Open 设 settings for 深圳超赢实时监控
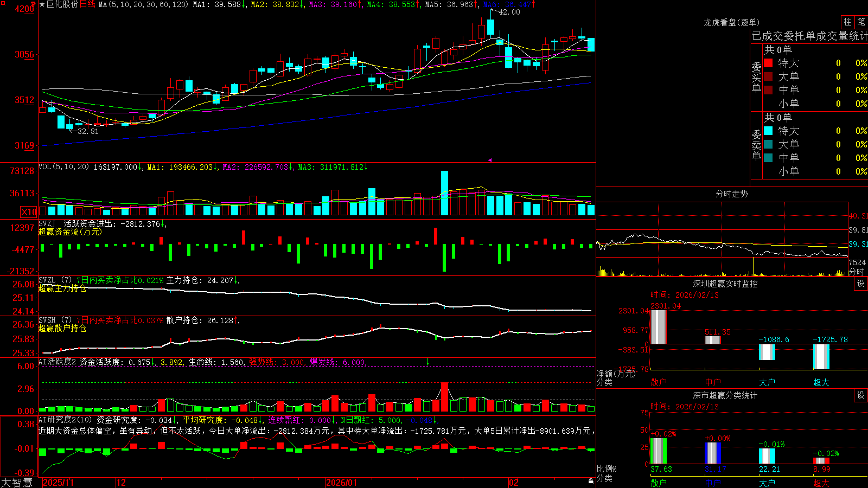 point(861,284)
